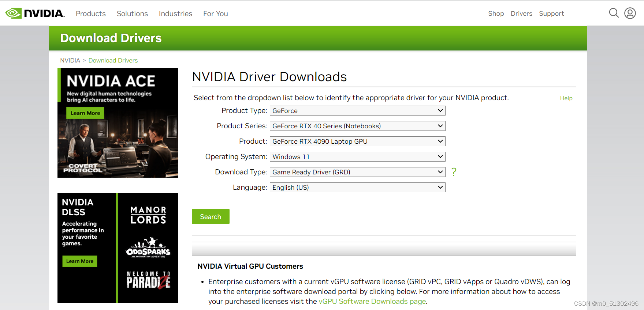This screenshot has height=310, width=644.
Task: Open the user account icon
Action: (630, 13)
